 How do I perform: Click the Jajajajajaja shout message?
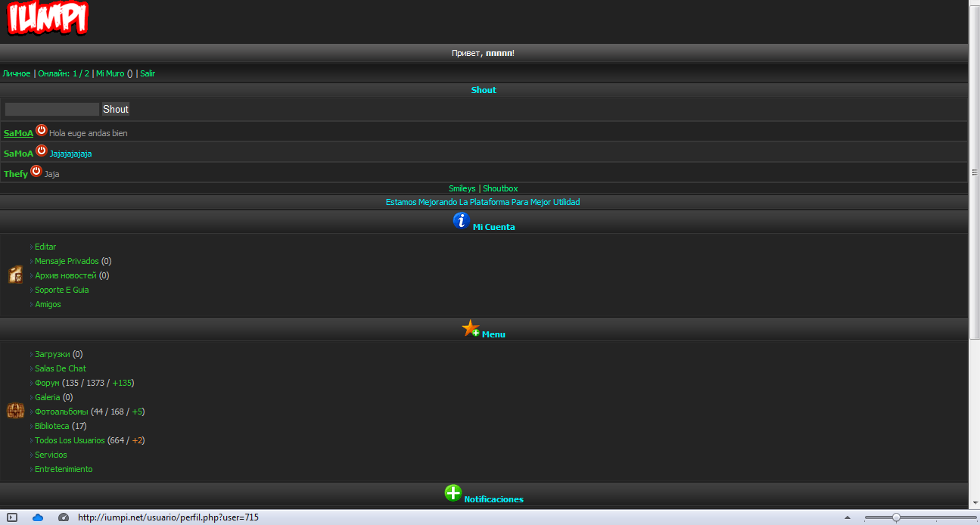coord(71,154)
